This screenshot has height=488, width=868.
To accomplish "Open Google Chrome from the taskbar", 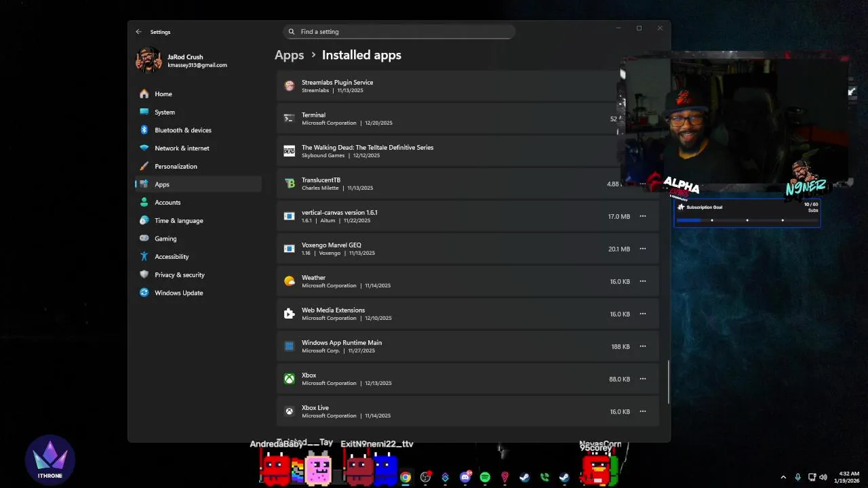I will pyautogui.click(x=405, y=477).
